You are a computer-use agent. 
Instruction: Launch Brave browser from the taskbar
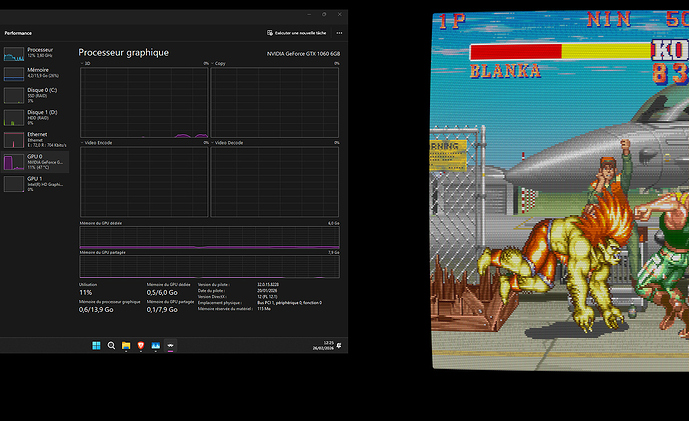[x=140, y=346]
